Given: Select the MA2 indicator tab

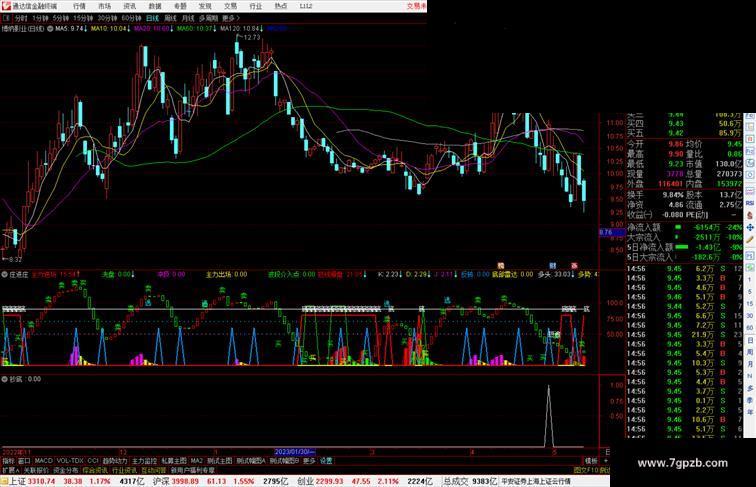Looking at the screenshot, I should click(x=196, y=461).
